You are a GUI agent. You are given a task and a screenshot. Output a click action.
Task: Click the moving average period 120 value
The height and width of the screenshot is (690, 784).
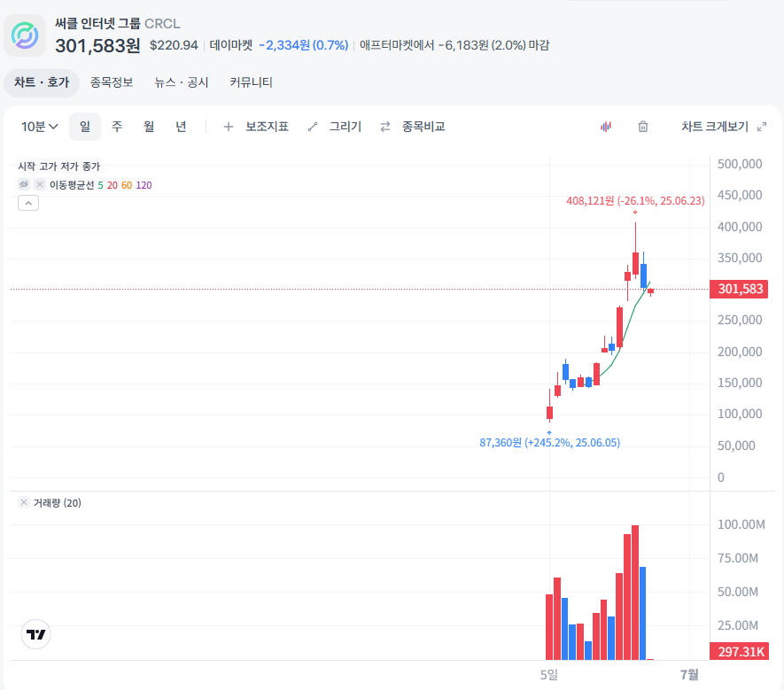[144, 185]
